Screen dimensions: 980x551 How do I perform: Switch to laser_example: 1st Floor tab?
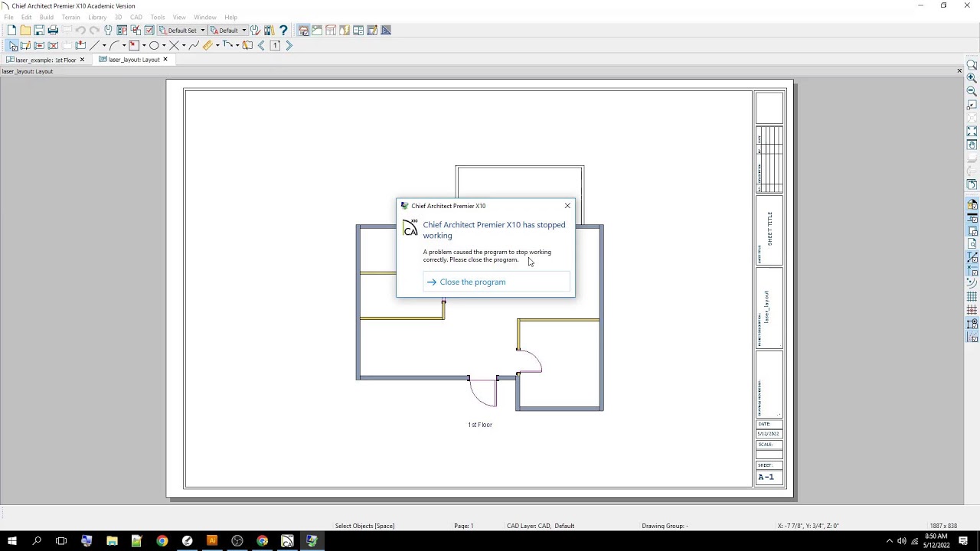click(45, 60)
